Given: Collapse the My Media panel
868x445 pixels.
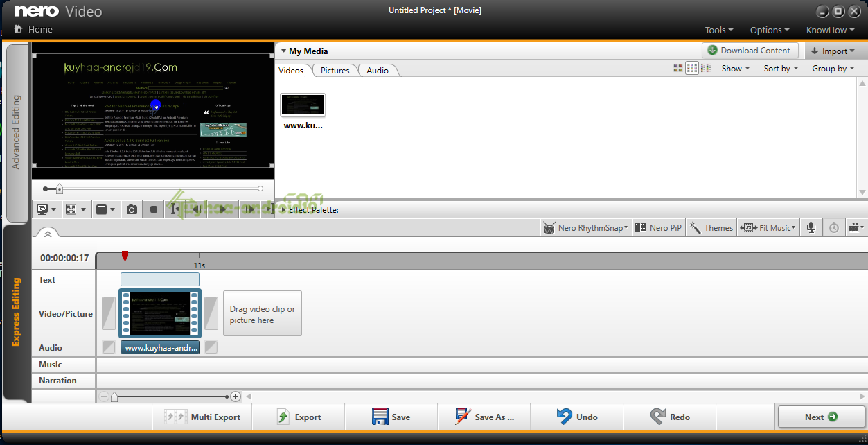Looking at the screenshot, I should (284, 51).
